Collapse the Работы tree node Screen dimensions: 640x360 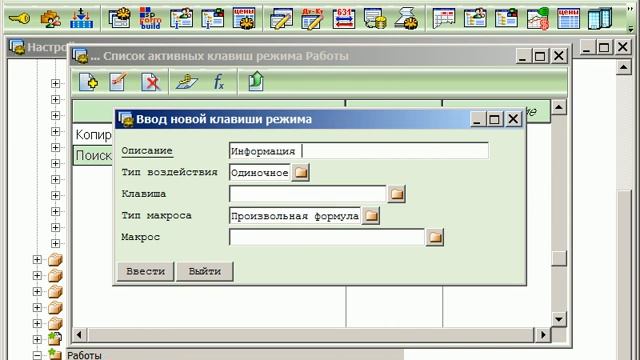pyautogui.click(x=37, y=356)
